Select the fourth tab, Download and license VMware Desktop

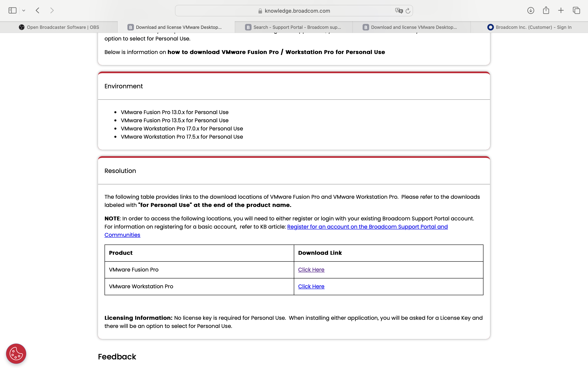[x=411, y=27]
